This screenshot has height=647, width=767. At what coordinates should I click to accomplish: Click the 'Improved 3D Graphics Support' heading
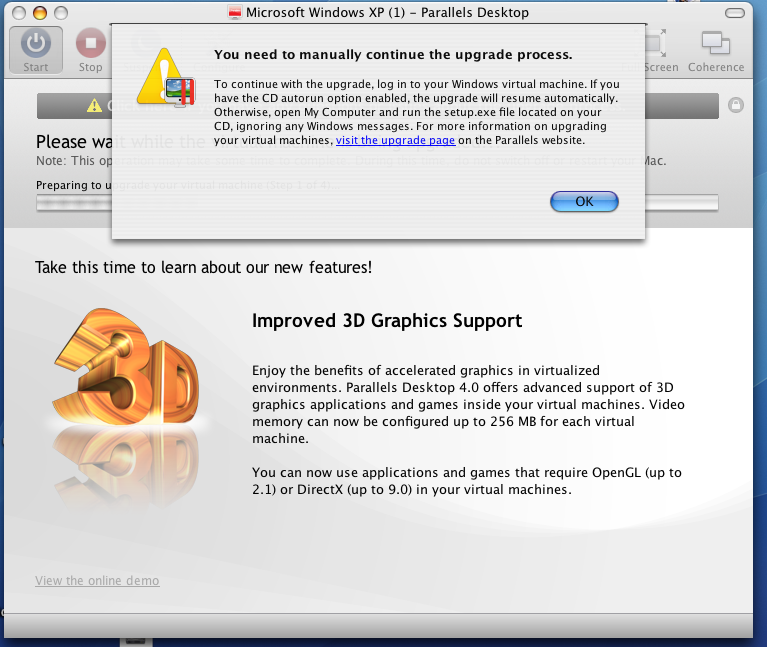coord(387,321)
